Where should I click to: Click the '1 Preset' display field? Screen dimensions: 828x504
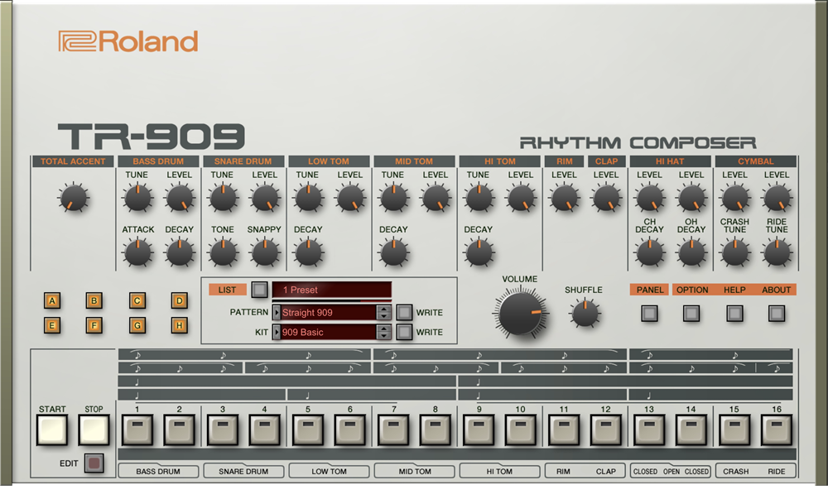[332, 290]
